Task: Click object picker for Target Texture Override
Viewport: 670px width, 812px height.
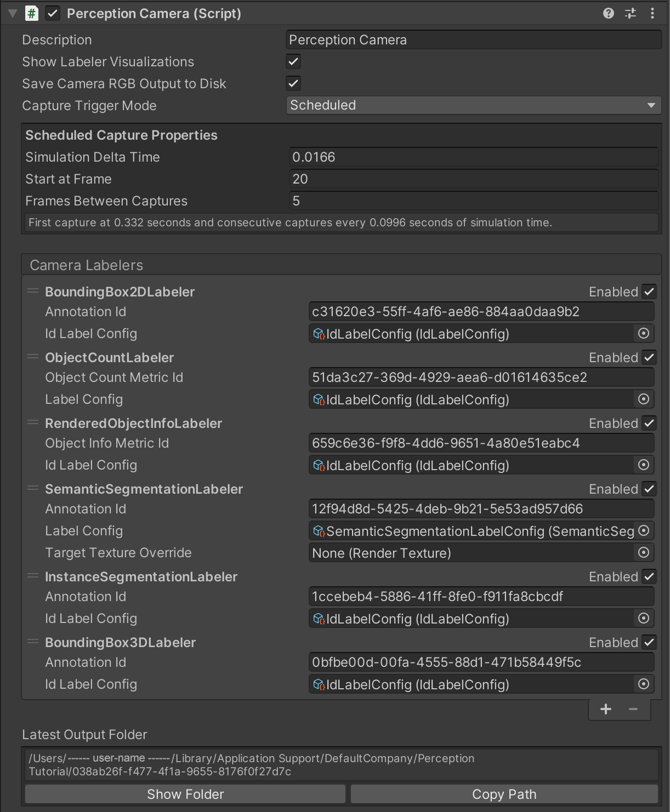Action: [644, 553]
